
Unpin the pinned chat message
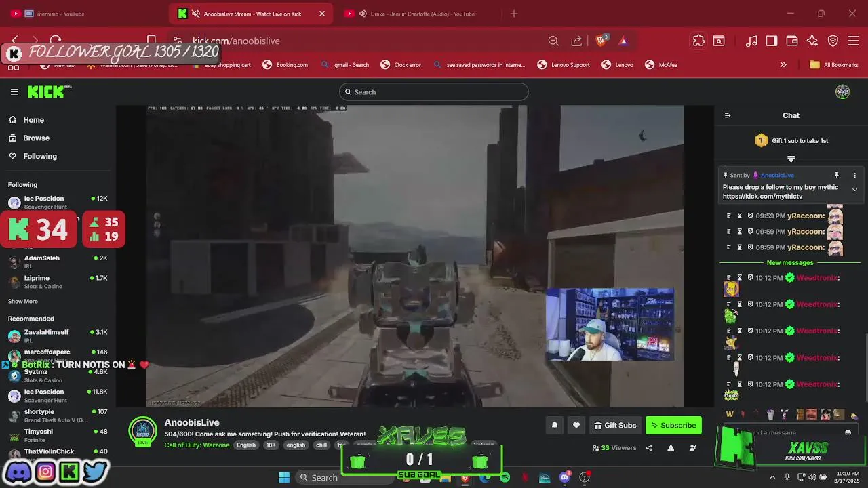coord(837,175)
